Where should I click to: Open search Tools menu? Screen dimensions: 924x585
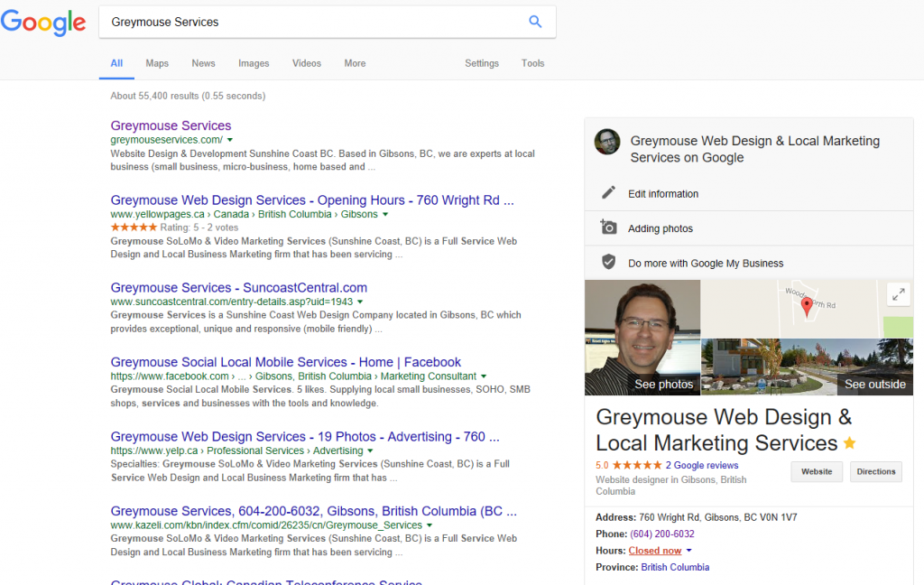(532, 63)
